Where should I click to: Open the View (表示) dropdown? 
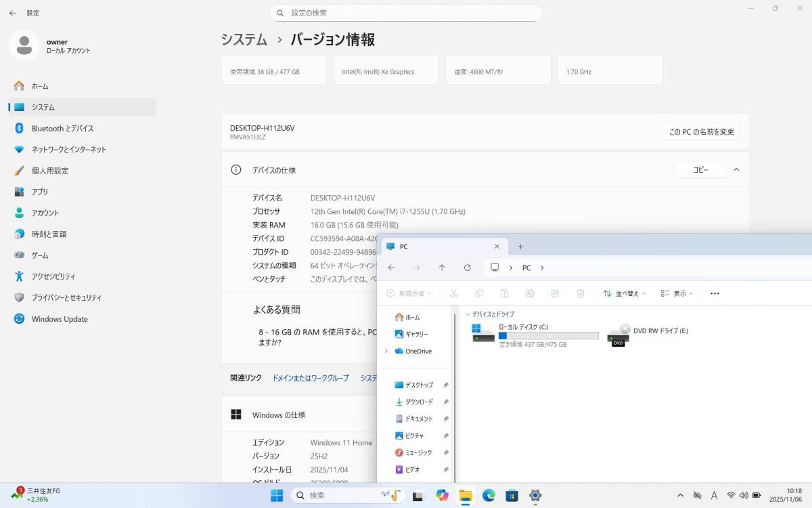(x=677, y=293)
